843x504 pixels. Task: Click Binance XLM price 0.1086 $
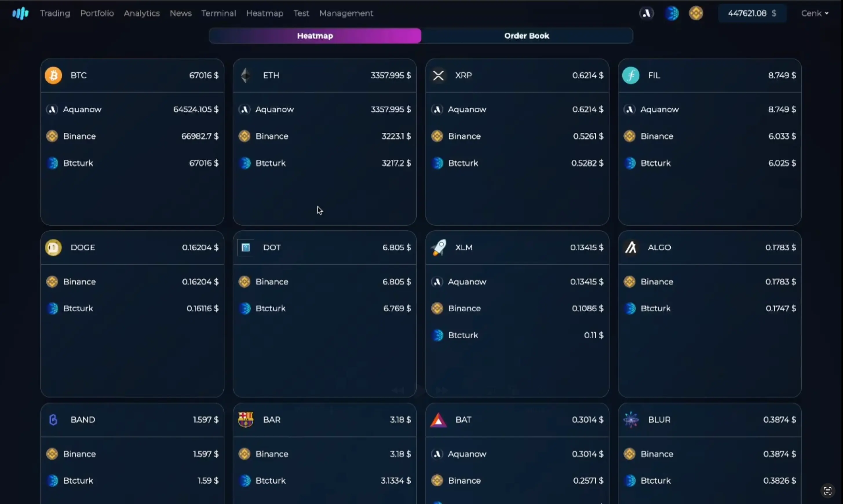click(x=588, y=308)
